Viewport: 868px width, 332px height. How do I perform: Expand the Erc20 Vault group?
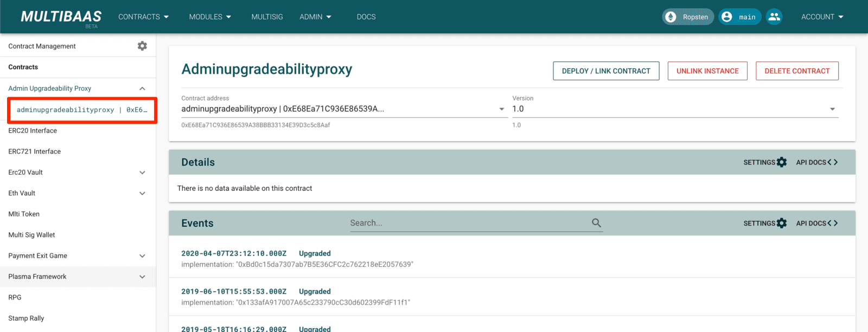(x=142, y=173)
